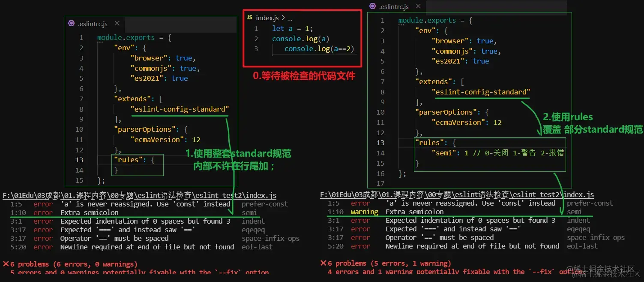Click 'prefer-const' rule in left terminal
644x282 pixels.
tap(265, 204)
